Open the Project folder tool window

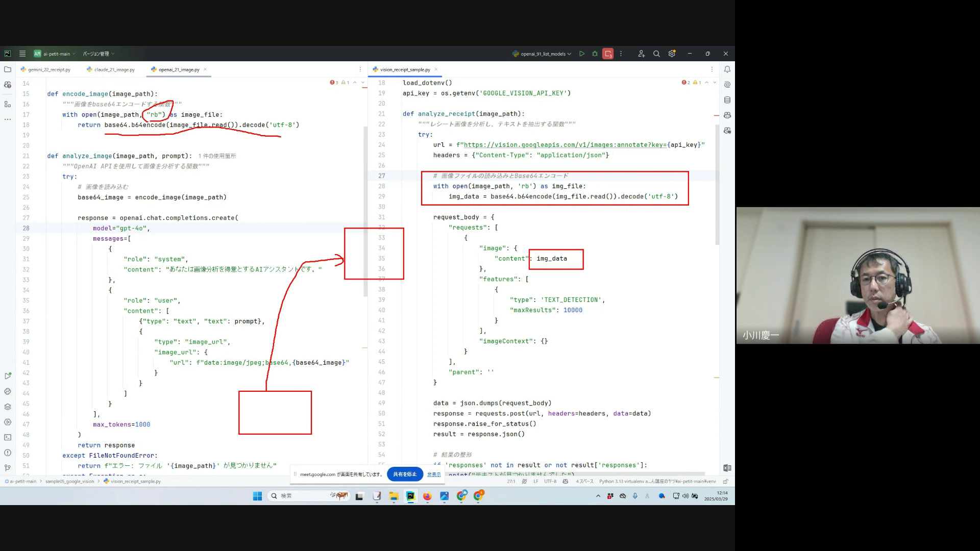coord(8,69)
